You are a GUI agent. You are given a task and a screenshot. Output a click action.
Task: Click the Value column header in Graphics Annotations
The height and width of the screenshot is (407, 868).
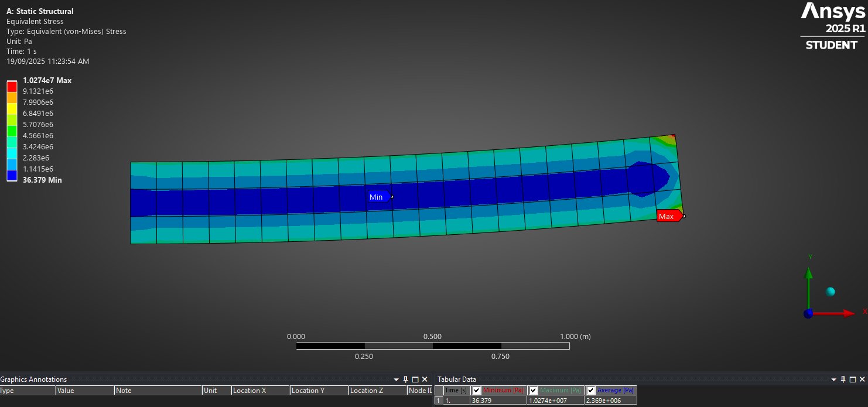[85, 391]
